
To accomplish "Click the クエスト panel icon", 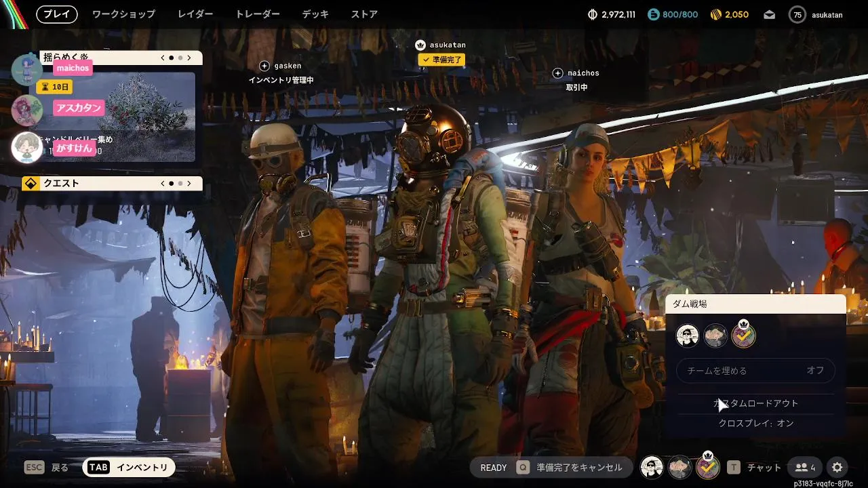I will [x=30, y=183].
